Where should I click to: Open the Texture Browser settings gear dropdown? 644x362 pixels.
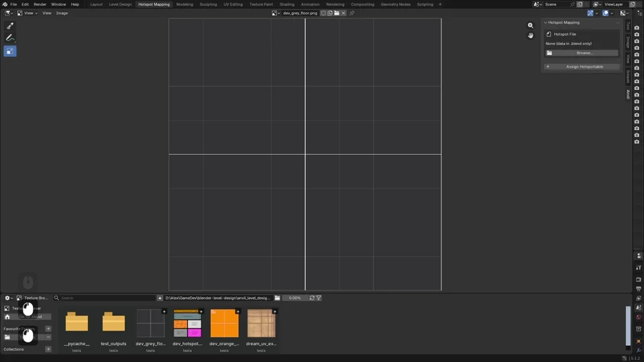[9, 298]
